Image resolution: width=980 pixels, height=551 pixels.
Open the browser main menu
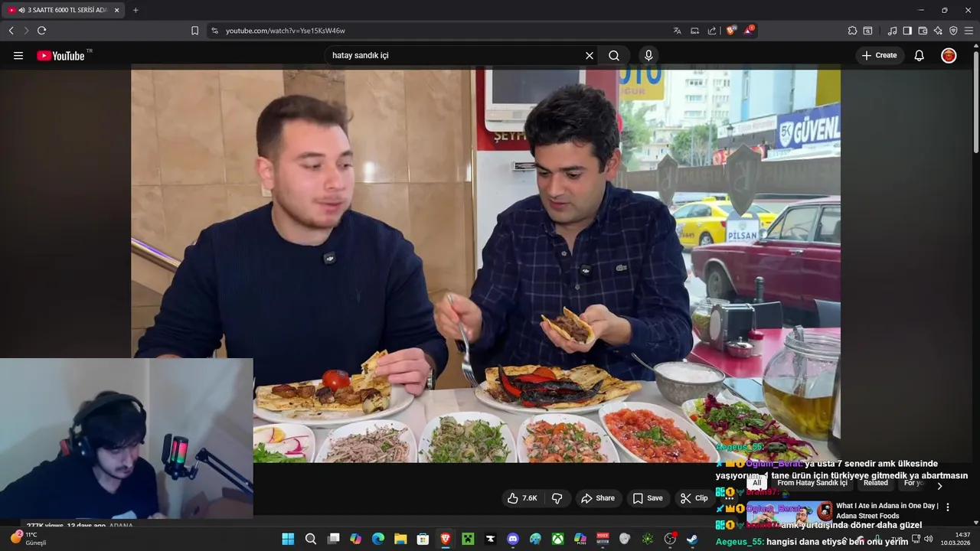(x=969, y=31)
